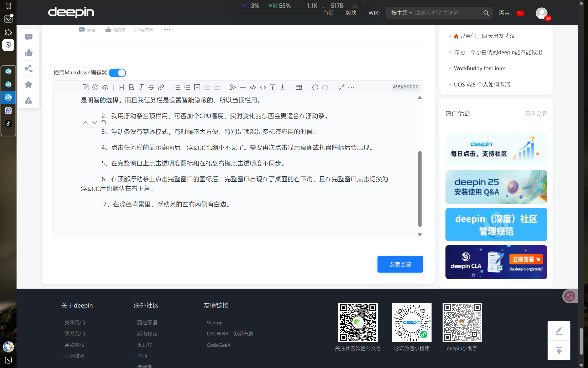
Task: Submit reply with 发表回复 button
Action: [400, 264]
